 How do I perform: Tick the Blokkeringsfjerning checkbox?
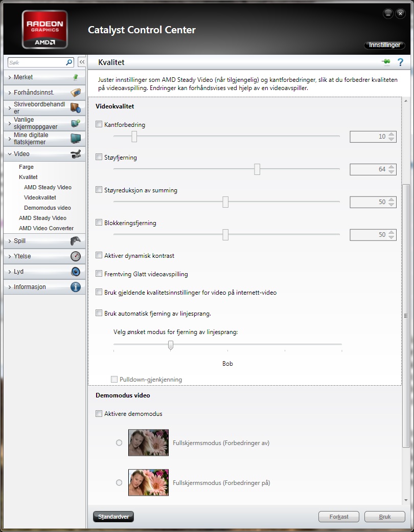(x=99, y=223)
